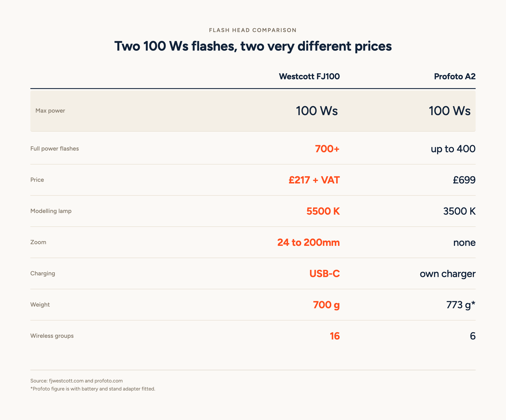This screenshot has height=420, width=506.
Task: Click the Profoto figure footnote text
Action: point(93,389)
